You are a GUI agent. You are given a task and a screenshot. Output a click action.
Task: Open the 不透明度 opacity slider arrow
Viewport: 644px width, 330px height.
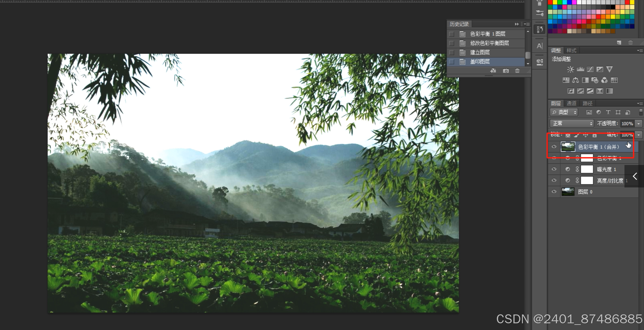pyautogui.click(x=639, y=124)
